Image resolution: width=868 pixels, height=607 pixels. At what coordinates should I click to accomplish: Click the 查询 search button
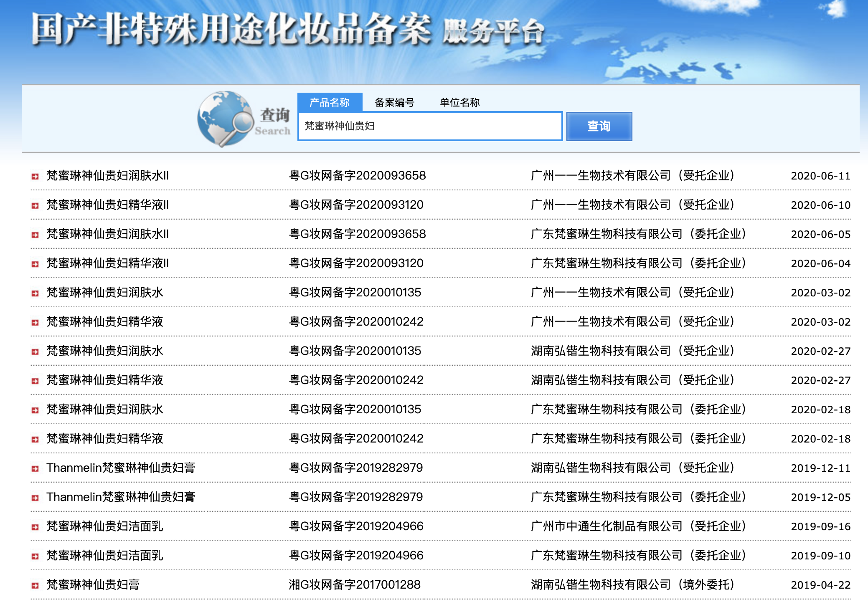click(x=599, y=126)
